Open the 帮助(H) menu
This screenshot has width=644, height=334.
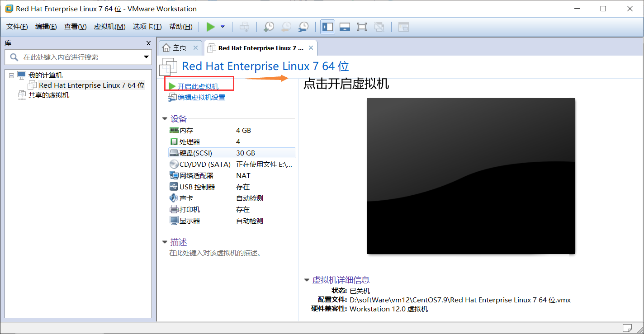[x=180, y=27]
